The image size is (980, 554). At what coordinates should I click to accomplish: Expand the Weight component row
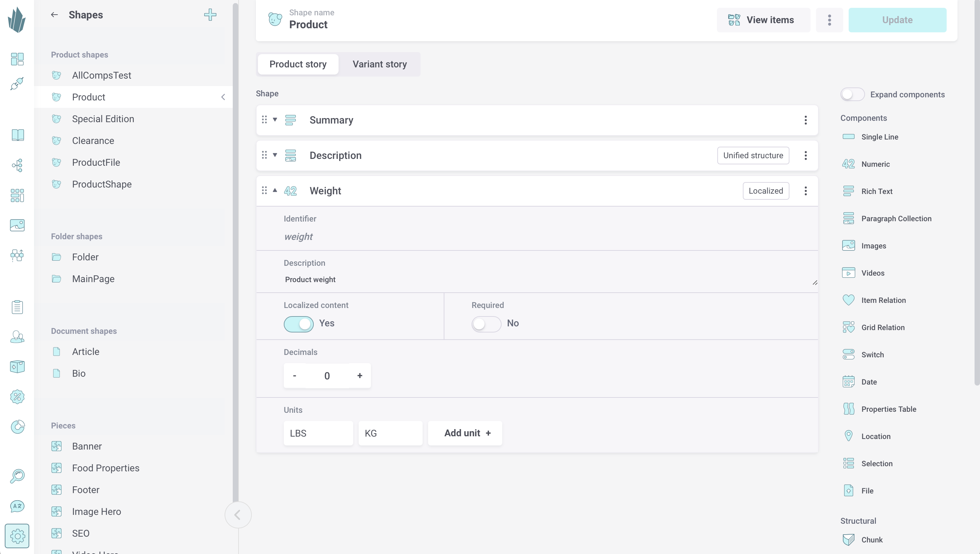point(275,191)
